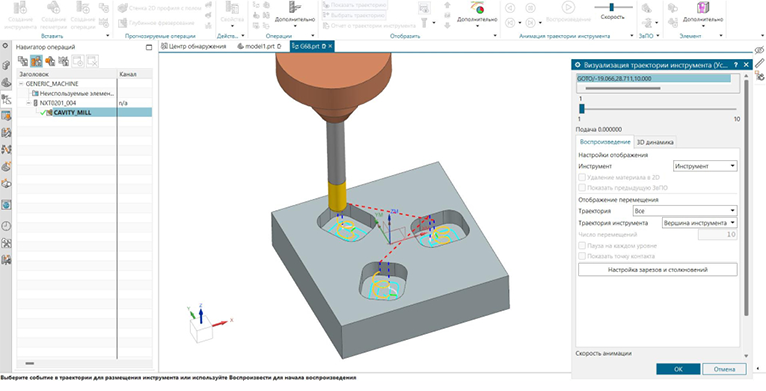766x391 pixels.
Task: Expand the Действия ribbon group arrow
Action: 243,36
